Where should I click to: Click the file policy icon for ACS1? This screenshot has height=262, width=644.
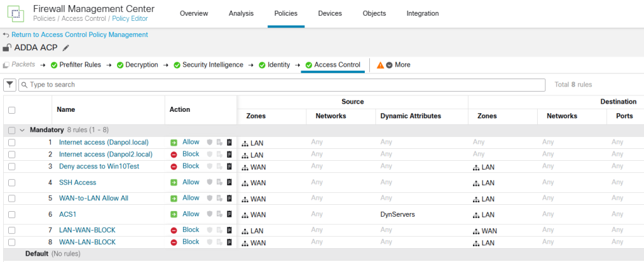point(219,214)
